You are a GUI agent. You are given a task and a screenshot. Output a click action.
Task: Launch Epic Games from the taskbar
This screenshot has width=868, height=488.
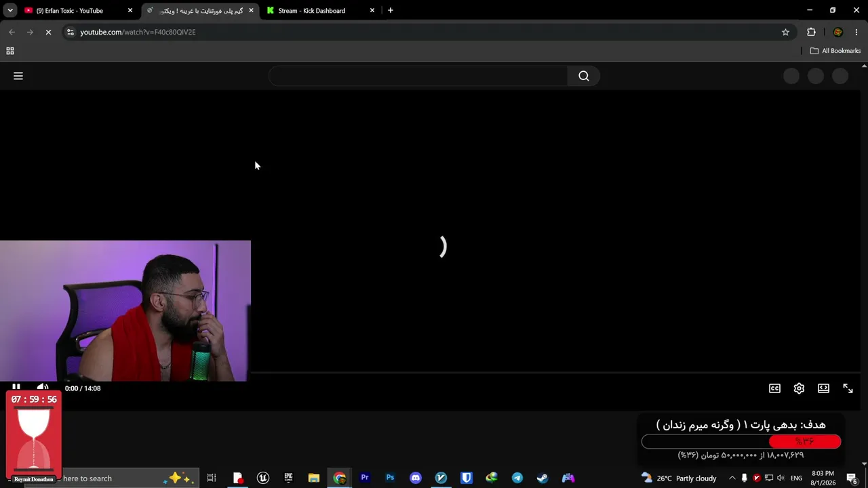click(288, 478)
